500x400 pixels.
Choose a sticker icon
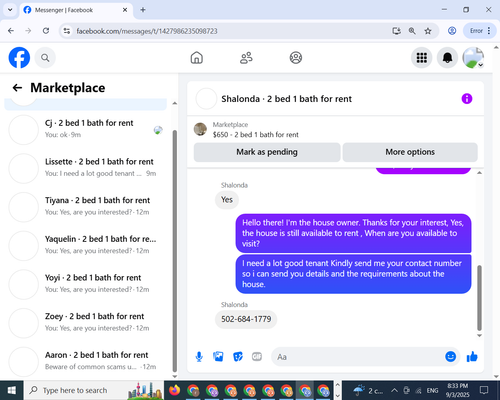click(238, 357)
